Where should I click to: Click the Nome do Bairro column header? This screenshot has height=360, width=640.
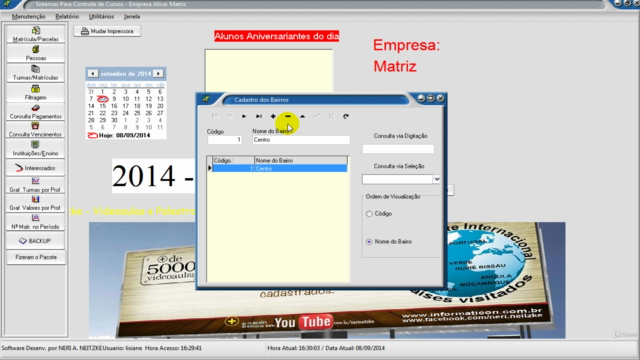click(x=301, y=160)
